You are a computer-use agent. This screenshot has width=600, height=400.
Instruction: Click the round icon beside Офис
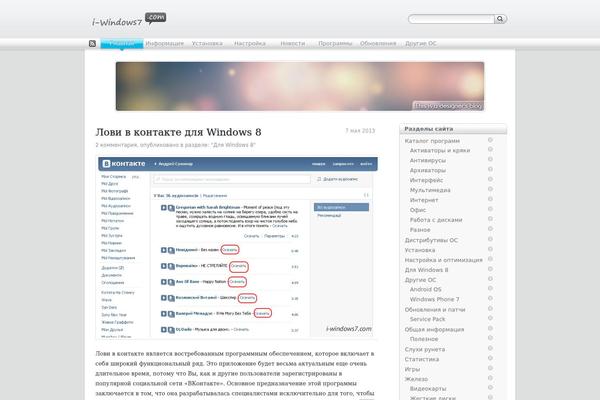pos(490,209)
